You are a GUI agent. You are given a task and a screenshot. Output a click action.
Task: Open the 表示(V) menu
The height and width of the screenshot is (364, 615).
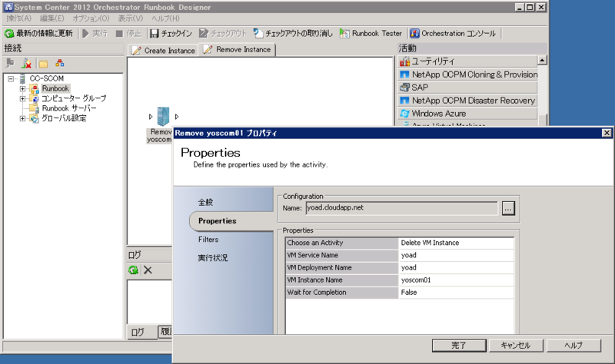tap(131, 18)
